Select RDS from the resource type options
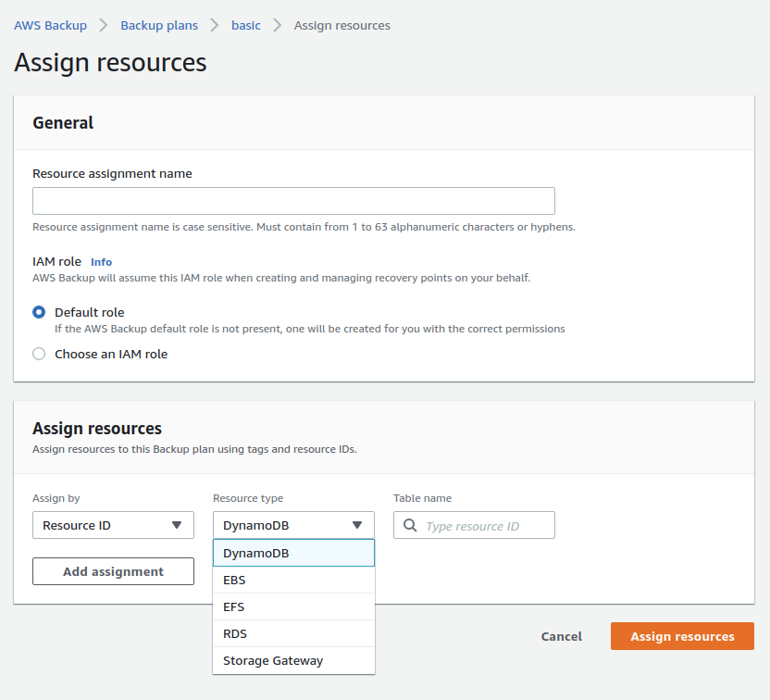770x700 pixels. tap(293, 633)
